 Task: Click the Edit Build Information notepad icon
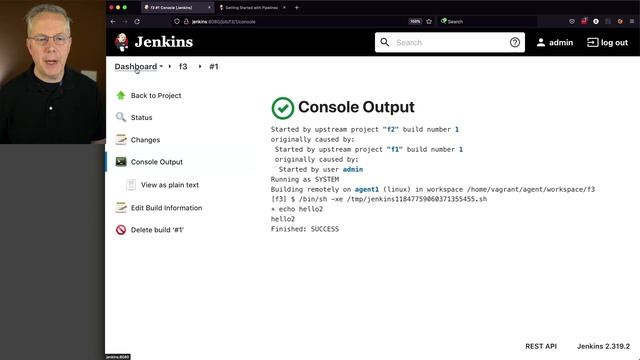121,207
